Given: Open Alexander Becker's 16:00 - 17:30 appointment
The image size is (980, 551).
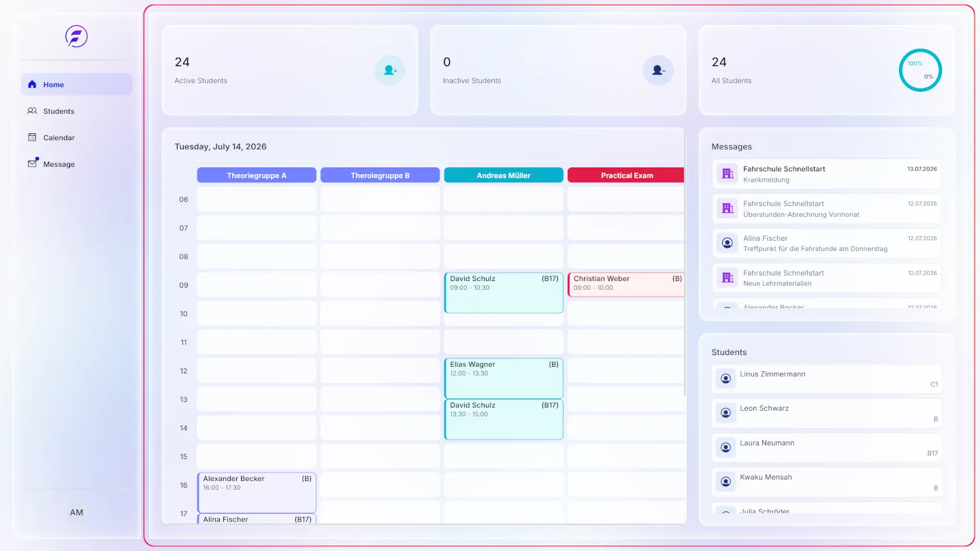Looking at the screenshot, I should click(x=257, y=492).
